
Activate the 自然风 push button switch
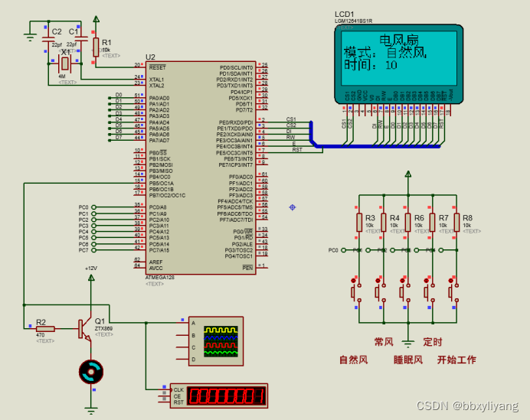click(x=355, y=291)
